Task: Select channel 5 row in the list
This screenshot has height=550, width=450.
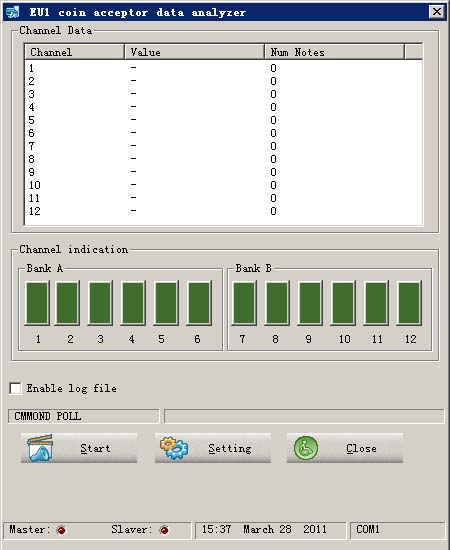Action: pyautogui.click(x=223, y=120)
